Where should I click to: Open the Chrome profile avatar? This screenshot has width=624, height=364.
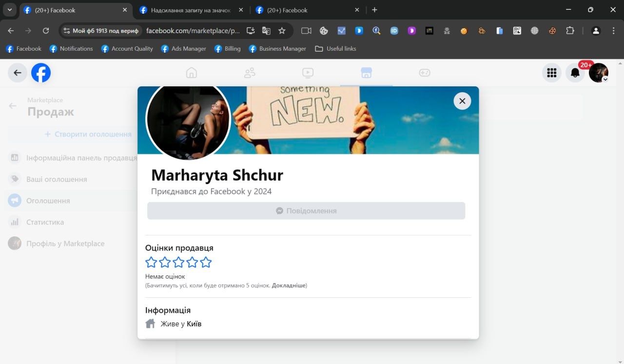click(x=596, y=31)
